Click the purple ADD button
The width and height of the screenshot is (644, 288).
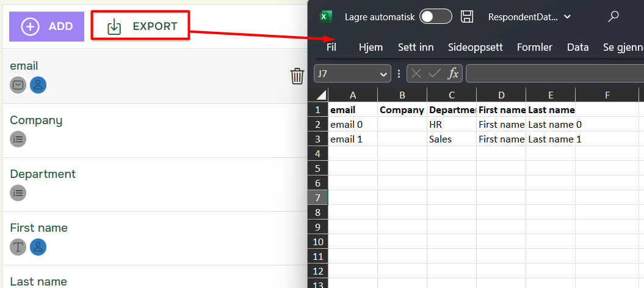pos(46,26)
